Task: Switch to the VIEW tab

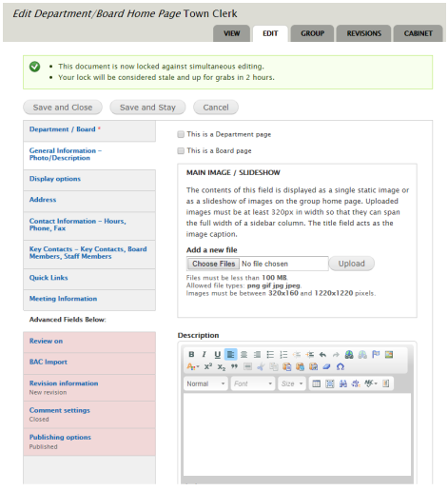Action: [231, 33]
